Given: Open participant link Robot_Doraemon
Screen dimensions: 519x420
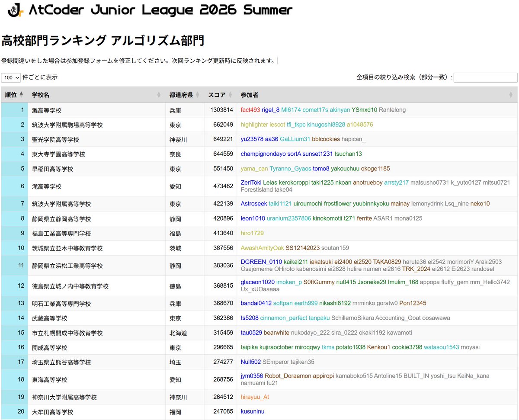Looking at the screenshot, I should coord(288,376).
